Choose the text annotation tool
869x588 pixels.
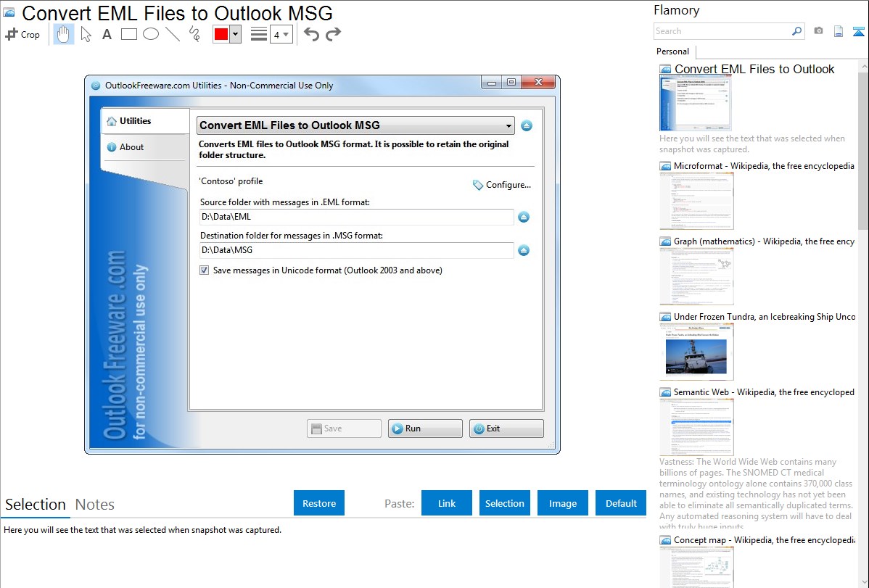click(x=107, y=34)
